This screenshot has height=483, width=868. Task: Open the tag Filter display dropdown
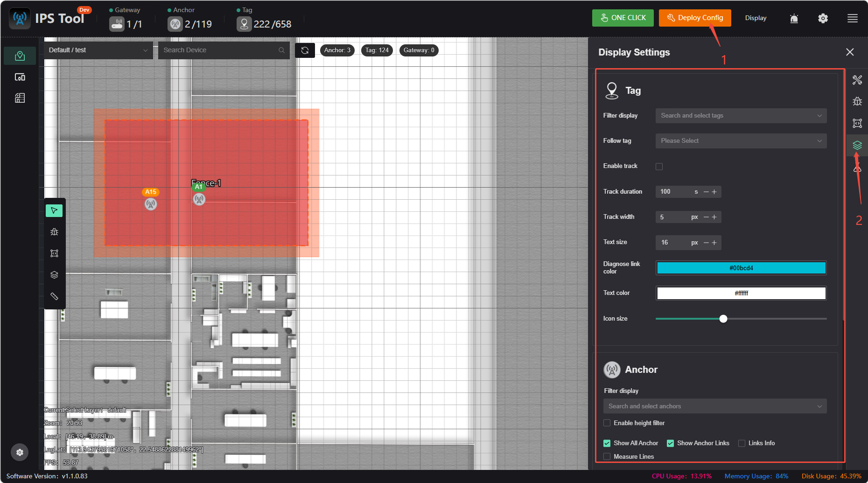741,116
